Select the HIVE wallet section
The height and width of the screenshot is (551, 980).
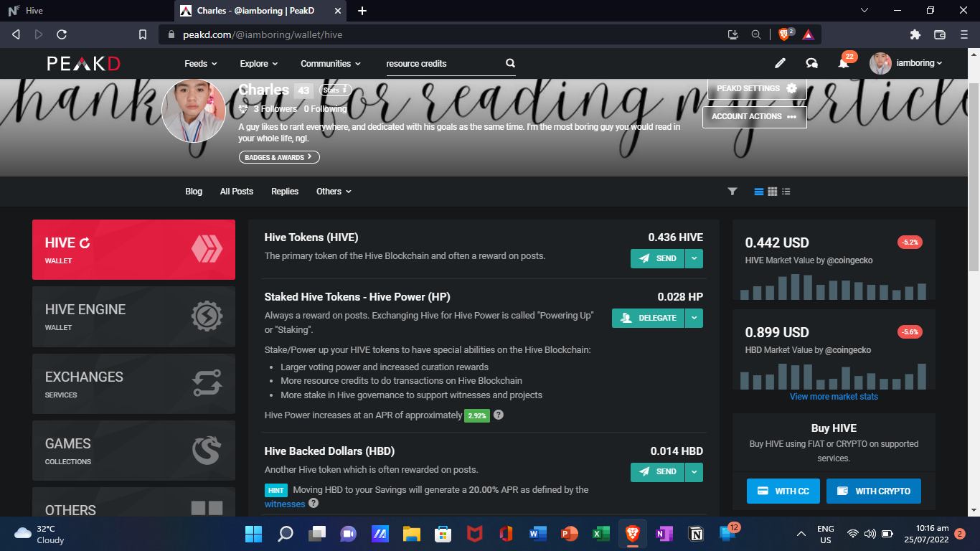tap(133, 250)
